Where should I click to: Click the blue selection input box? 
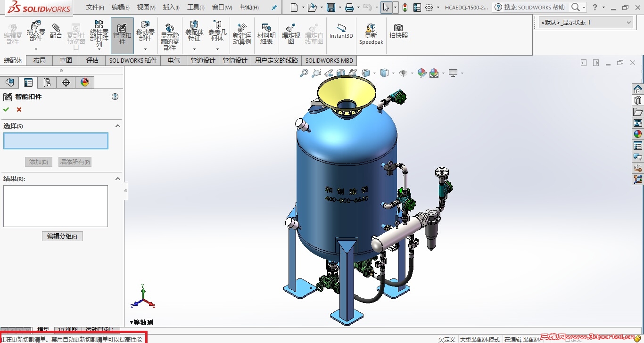56,141
